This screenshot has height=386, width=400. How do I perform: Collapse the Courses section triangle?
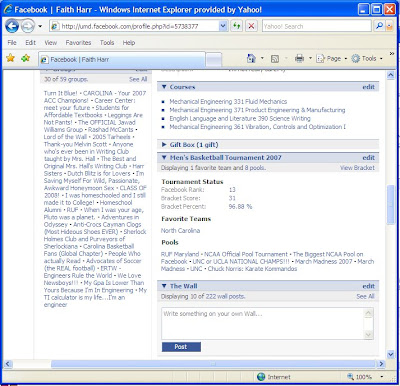click(x=164, y=87)
